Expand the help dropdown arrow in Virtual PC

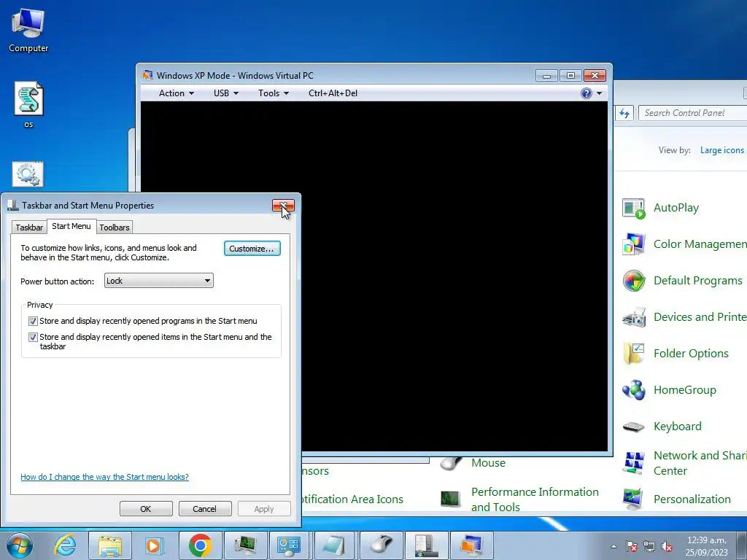click(x=600, y=93)
